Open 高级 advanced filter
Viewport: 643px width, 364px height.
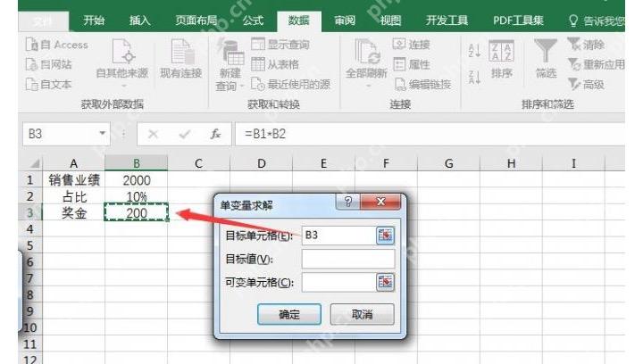586,85
